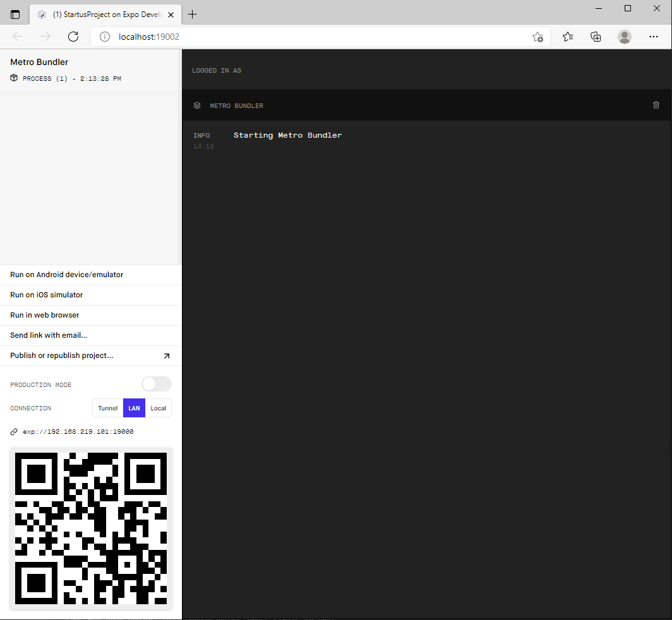The image size is (672, 620).
Task: View site information icon in address bar
Action: [105, 37]
